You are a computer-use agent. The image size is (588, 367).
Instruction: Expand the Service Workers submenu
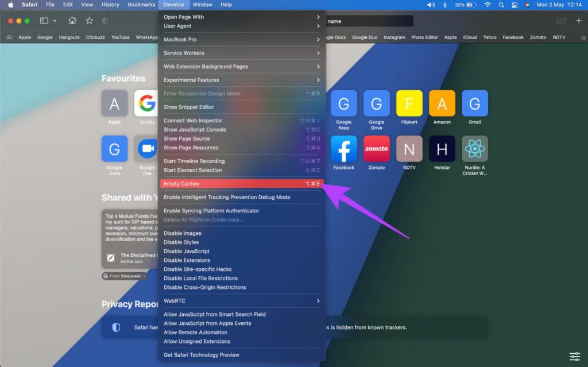click(242, 53)
